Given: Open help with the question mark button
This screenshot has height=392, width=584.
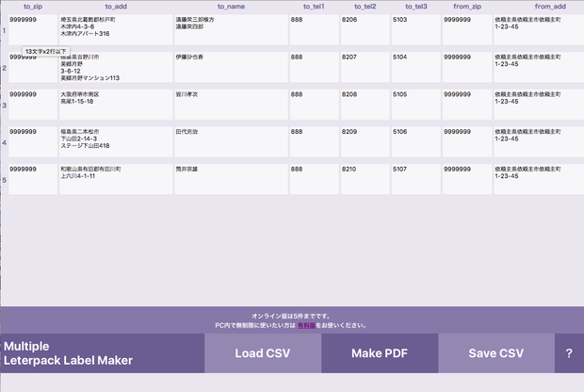Looking at the screenshot, I should click(x=569, y=352).
